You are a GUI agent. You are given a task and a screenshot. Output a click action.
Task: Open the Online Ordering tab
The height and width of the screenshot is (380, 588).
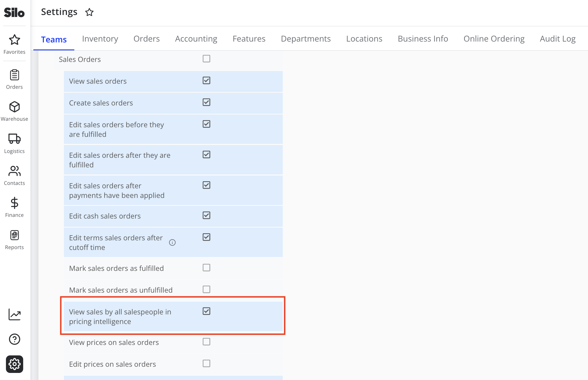pyautogui.click(x=494, y=38)
